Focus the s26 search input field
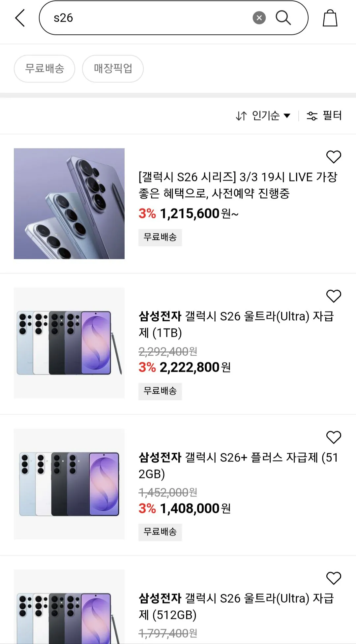Viewport: 356px width, 644px height. tap(148, 18)
